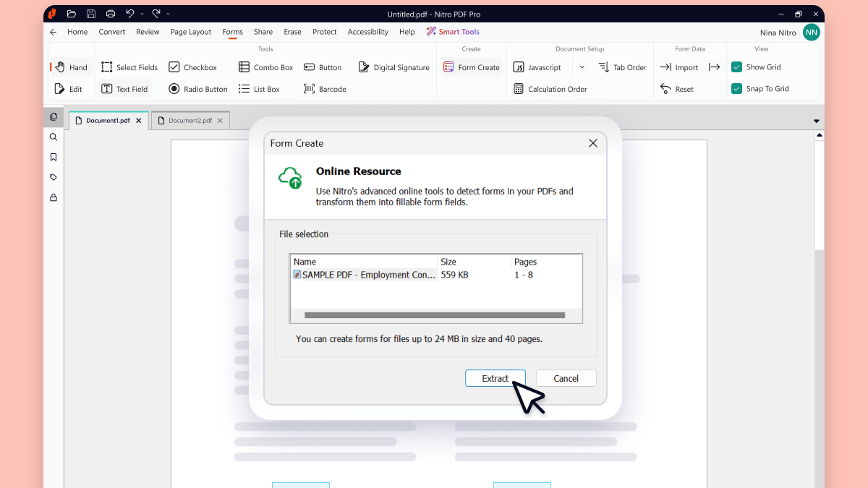The image size is (868, 488).
Task: Select the Text Field tool
Action: tap(124, 89)
